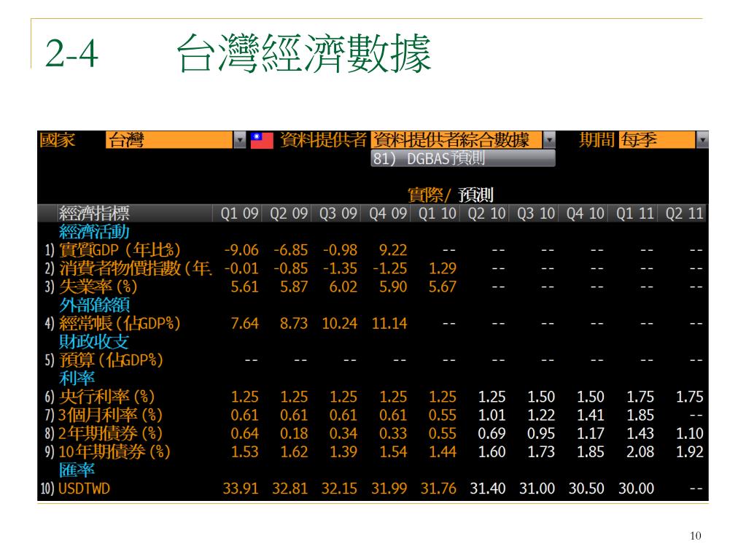
Task: Click 10-year bond value 2.08
Action: (x=640, y=451)
